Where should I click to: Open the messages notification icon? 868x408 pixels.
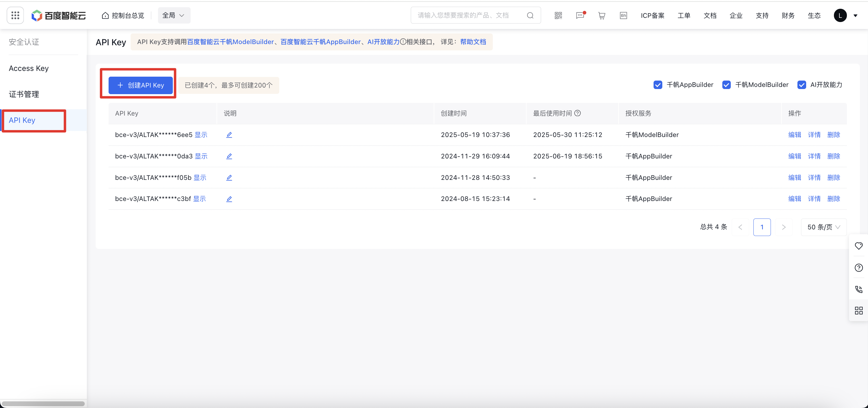[x=580, y=15]
